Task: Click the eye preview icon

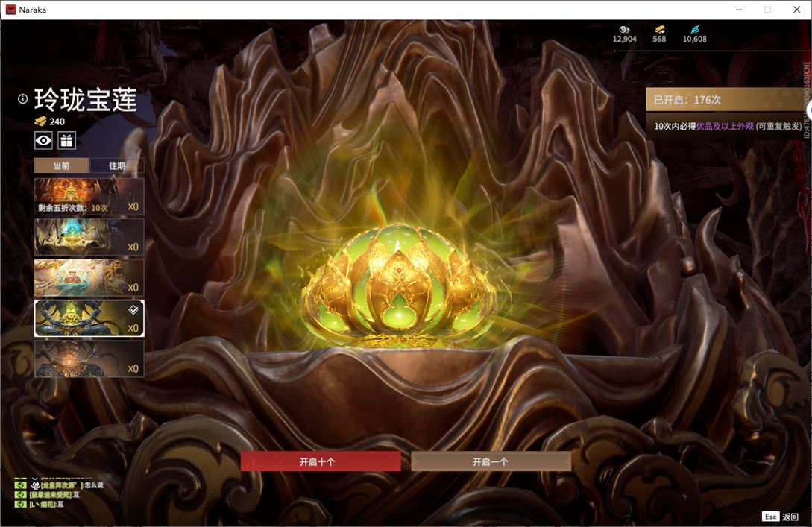Action: pos(43,140)
